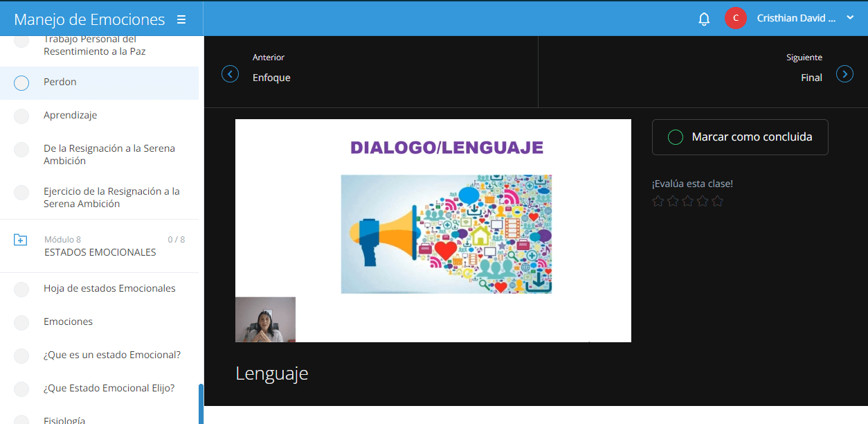
Task: Mark the Perdon lesson circle as done
Action: (x=21, y=83)
